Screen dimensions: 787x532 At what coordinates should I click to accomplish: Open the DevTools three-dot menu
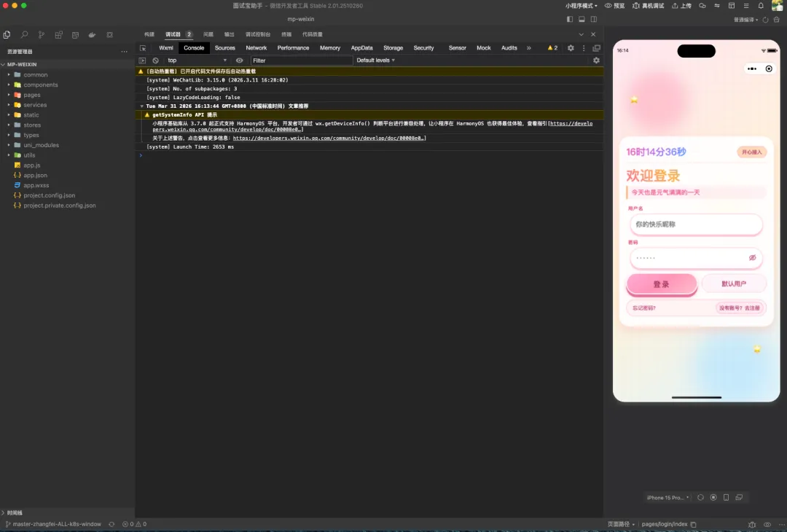point(583,48)
